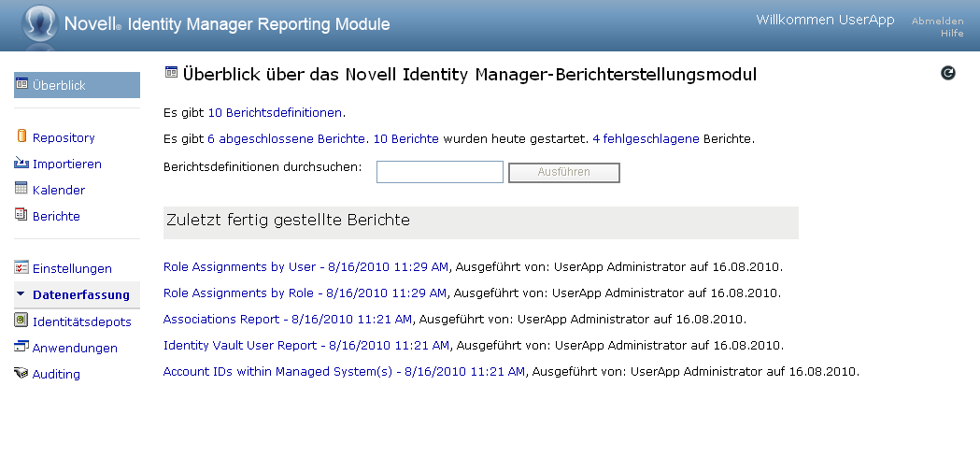This screenshot has width=980, height=457.
Task: Click the Anwendungen windows icon
Action: [x=21, y=347]
